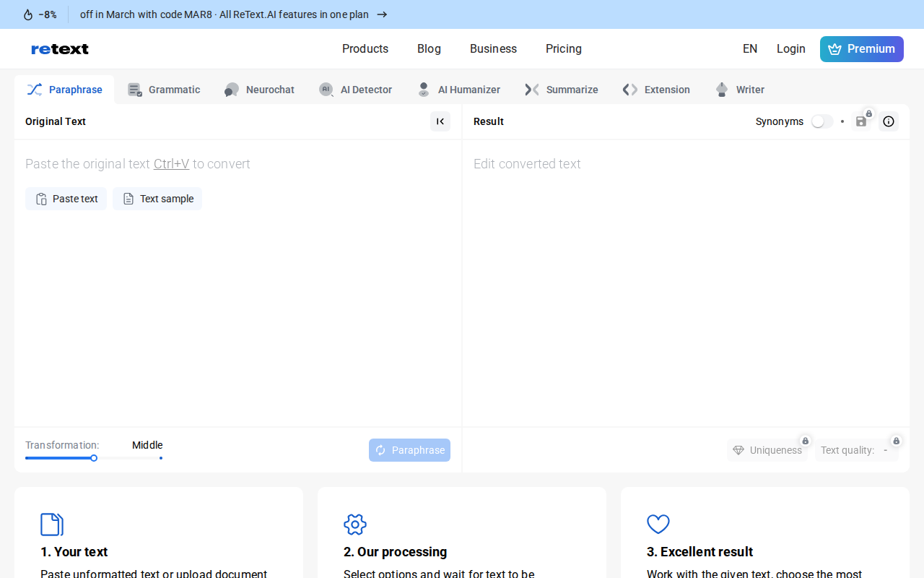Click the lock icon above Uniqueness
The image size is (924, 578).
click(806, 441)
